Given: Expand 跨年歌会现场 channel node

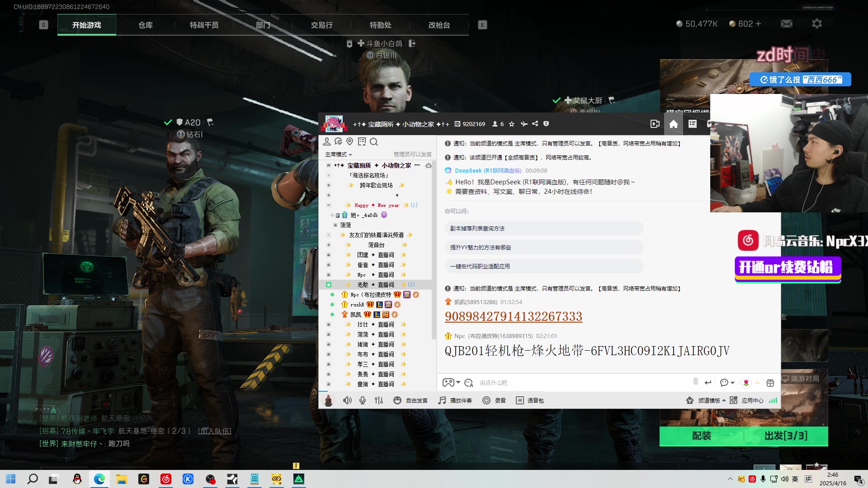Looking at the screenshot, I should click(329, 185).
